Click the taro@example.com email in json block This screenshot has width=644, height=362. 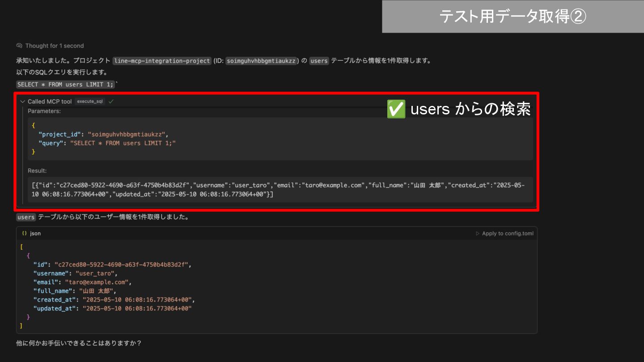(x=97, y=282)
